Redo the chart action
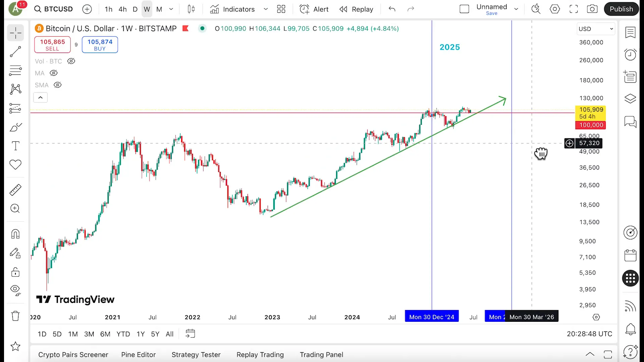The image size is (644, 362). 411,9
